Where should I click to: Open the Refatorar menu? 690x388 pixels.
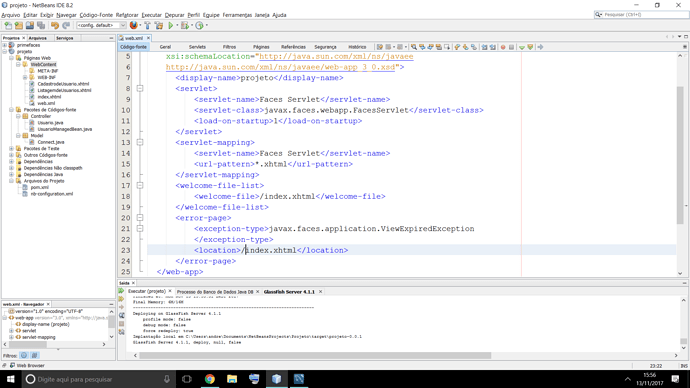pos(127,15)
